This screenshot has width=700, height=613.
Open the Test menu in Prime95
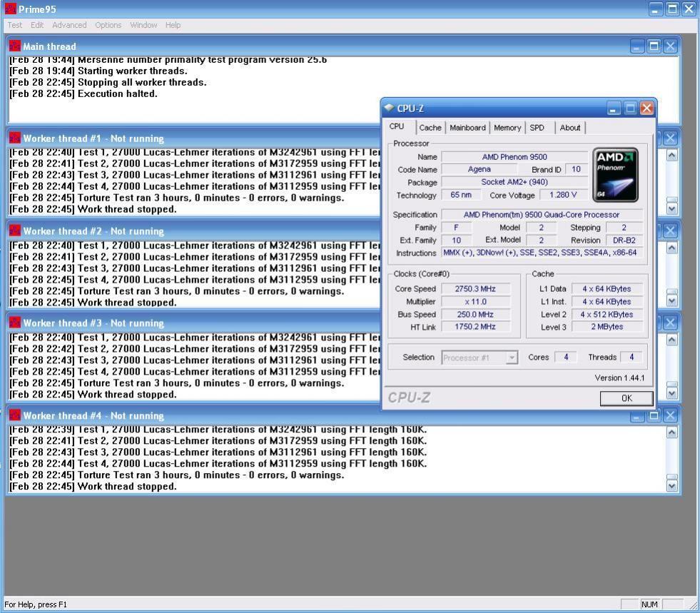point(15,25)
